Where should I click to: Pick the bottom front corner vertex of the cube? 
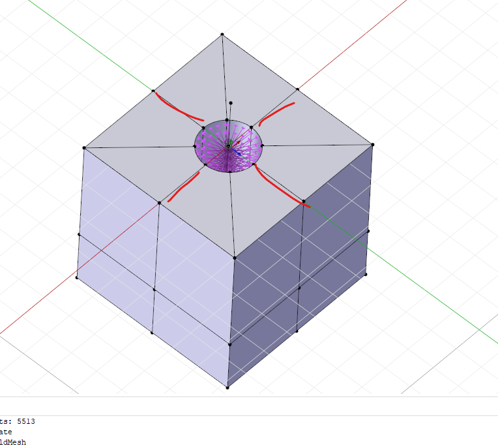pyautogui.click(x=227, y=387)
